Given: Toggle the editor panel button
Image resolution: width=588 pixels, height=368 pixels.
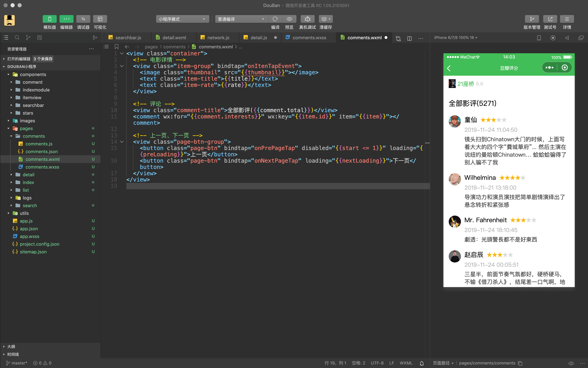Looking at the screenshot, I should [x=66, y=19].
